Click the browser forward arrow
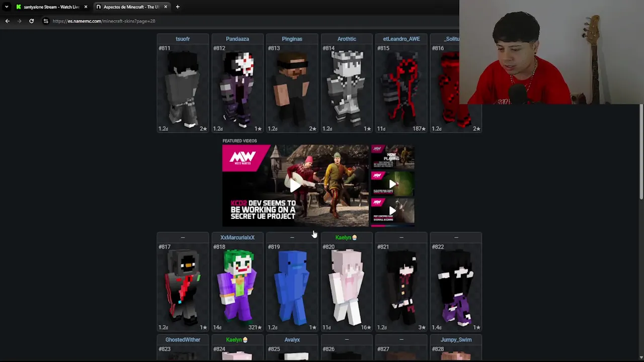Viewport: 644px width, 362px height. (19, 21)
